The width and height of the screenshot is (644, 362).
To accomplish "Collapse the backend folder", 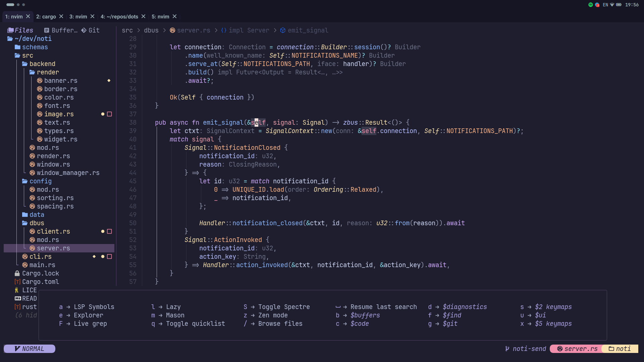I will [x=39, y=64].
